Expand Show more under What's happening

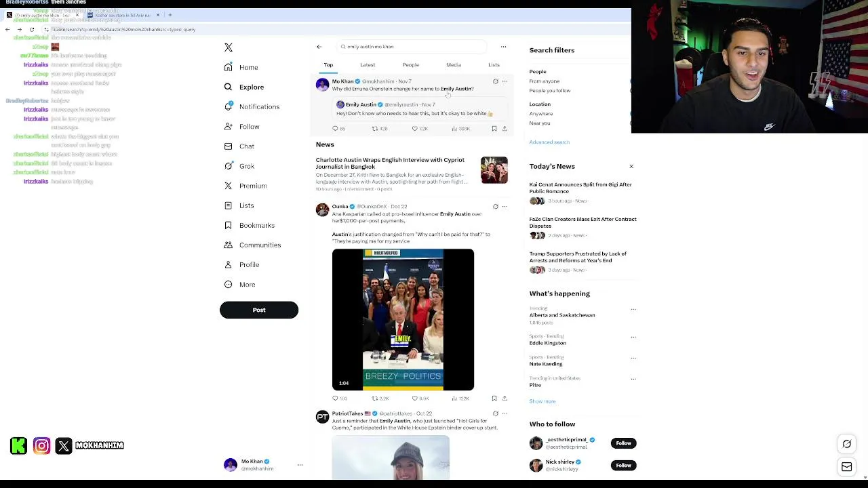(542, 401)
